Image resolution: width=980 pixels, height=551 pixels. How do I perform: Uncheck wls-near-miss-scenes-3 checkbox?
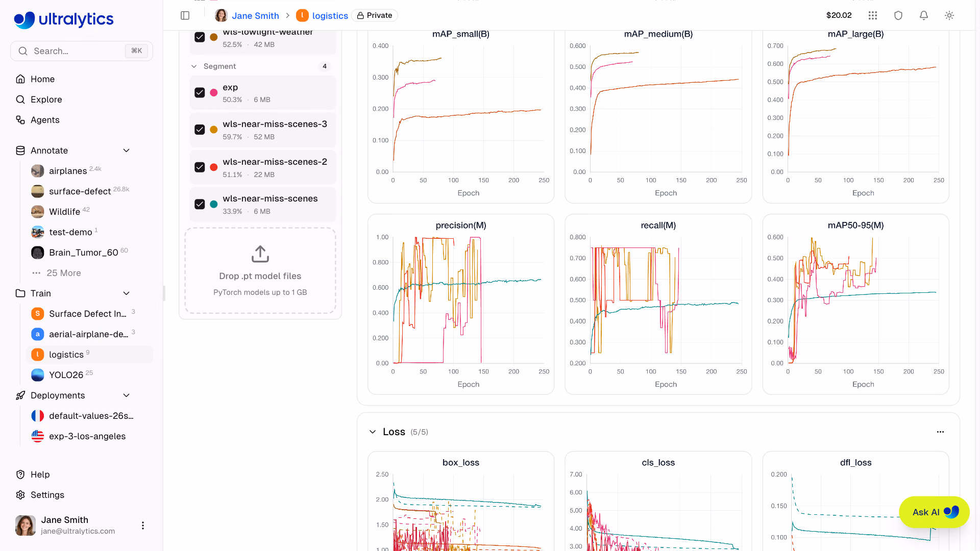pyautogui.click(x=200, y=130)
